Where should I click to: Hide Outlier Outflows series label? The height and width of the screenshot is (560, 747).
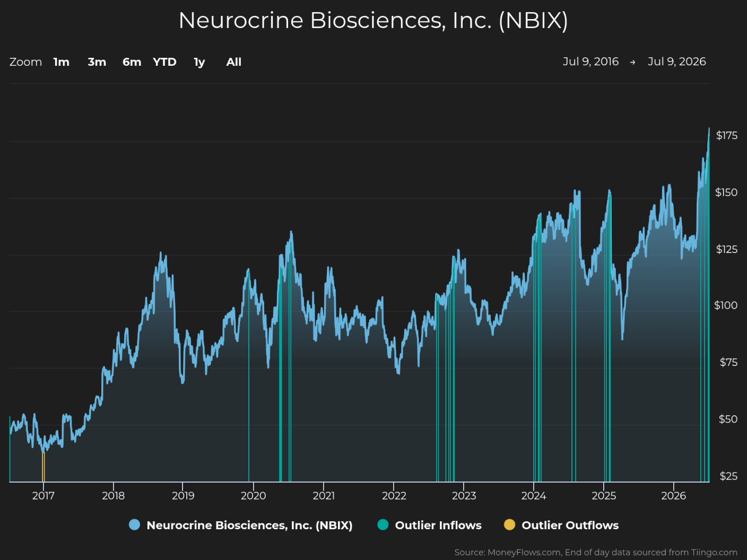coord(570,525)
